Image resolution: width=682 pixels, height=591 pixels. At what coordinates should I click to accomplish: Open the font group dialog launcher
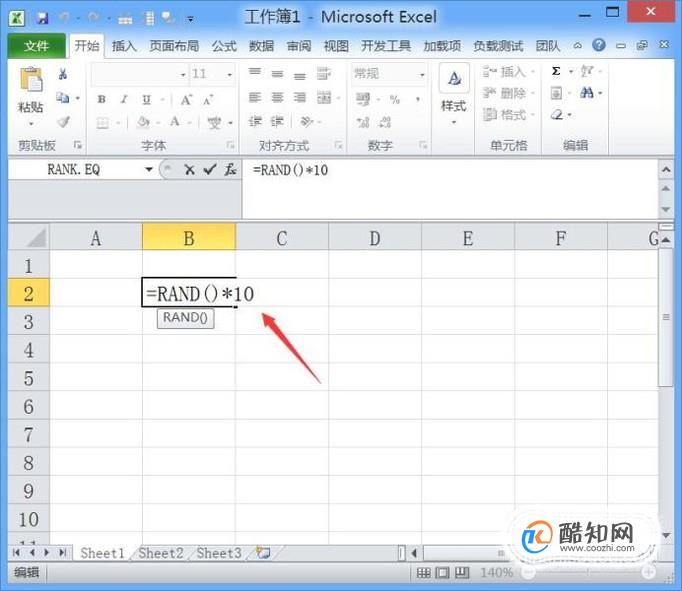tap(231, 145)
